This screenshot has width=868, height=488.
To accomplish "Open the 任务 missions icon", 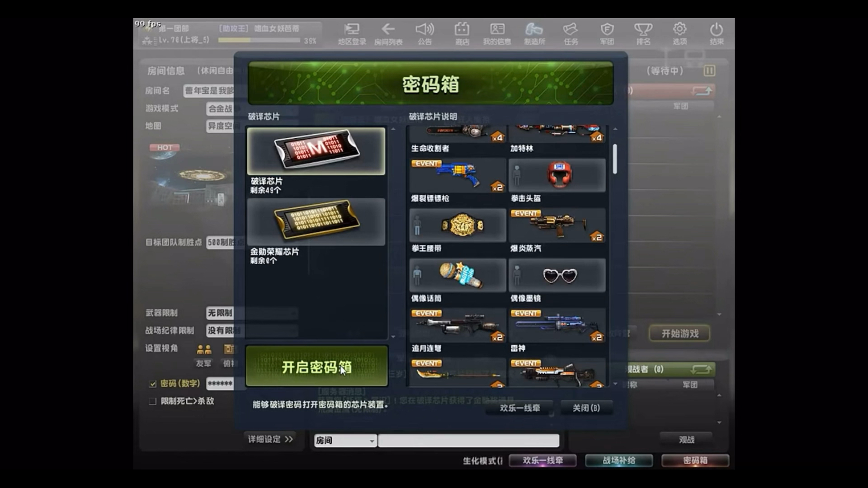I will pyautogui.click(x=571, y=34).
